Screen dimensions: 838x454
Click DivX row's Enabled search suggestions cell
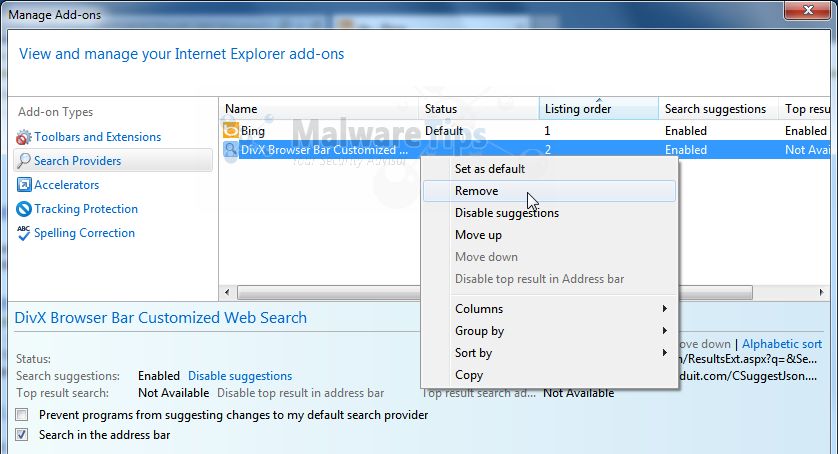click(x=686, y=150)
